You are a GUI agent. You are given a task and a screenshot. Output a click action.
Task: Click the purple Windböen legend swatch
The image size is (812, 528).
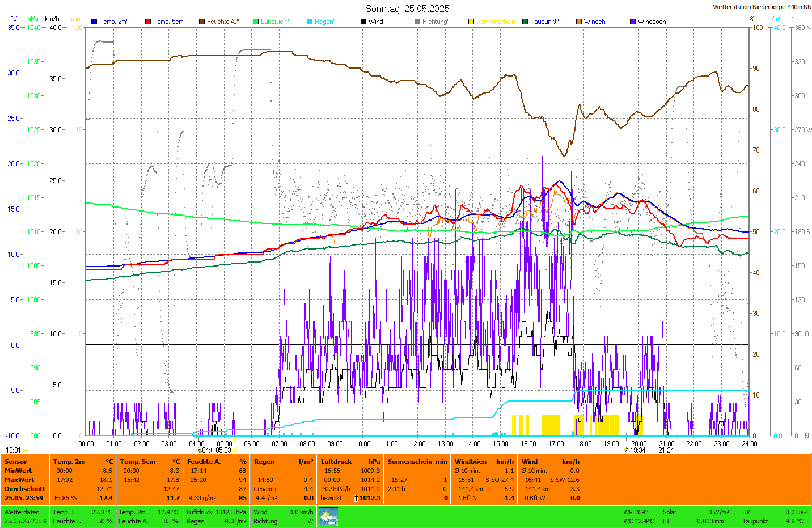click(x=633, y=22)
